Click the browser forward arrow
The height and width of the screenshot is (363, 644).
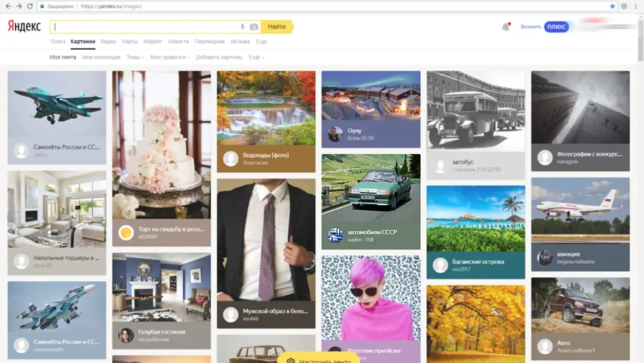click(x=19, y=6)
